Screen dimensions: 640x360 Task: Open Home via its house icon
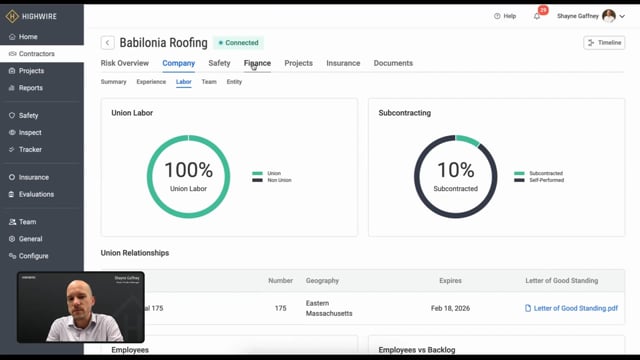coord(12,37)
